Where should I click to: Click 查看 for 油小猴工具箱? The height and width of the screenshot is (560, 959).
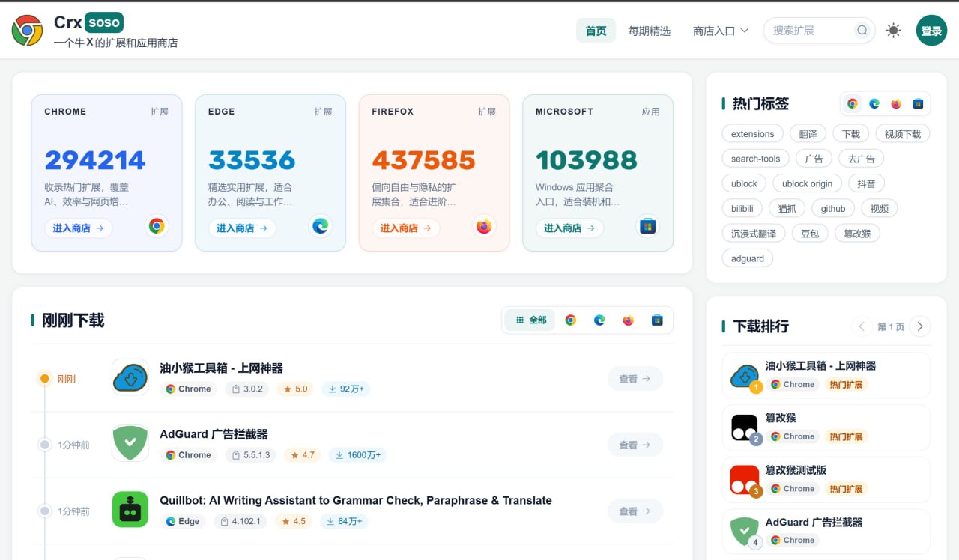(x=635, y=379)
